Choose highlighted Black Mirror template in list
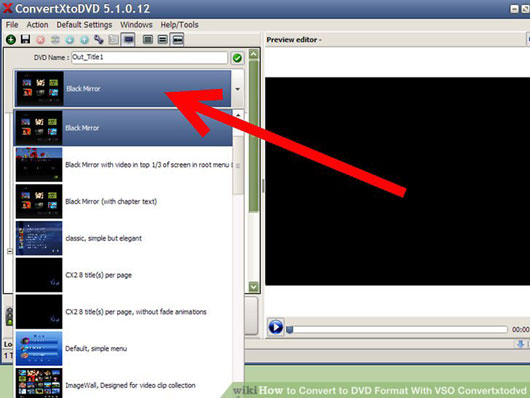This screenshot has height=398, width=530. tap(123, 128)
